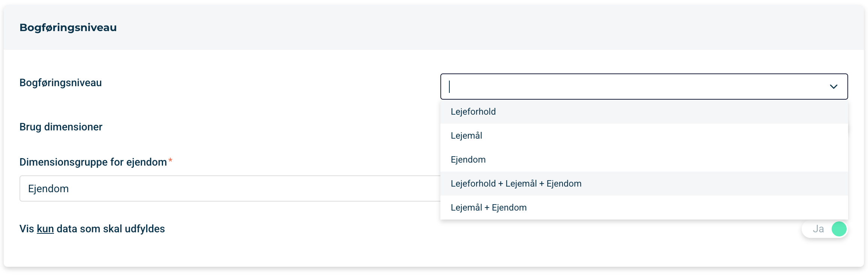The height and width of the screenshot is (275, 868).
Task: Click the Bogføringsniveau field label
Action: 60,83
